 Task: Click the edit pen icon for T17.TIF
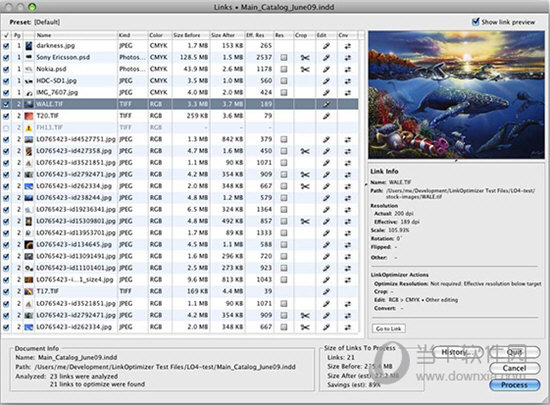pos(326,291)
